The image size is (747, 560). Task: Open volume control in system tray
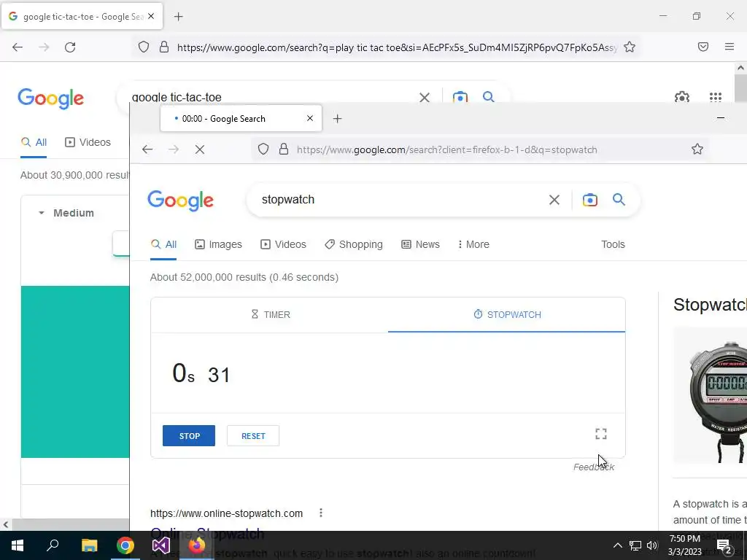click(x=652, y=545)
